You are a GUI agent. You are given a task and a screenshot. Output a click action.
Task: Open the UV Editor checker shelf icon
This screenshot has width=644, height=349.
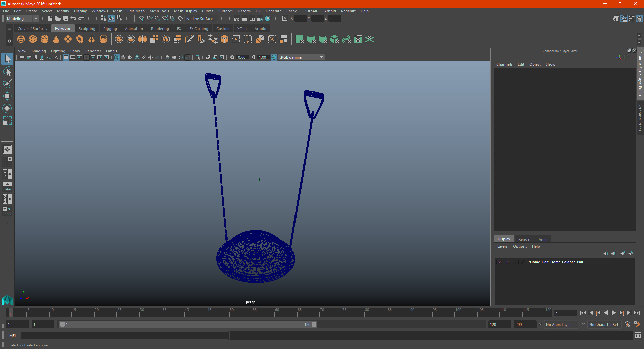pyautogui.click(x=358, y=39)
